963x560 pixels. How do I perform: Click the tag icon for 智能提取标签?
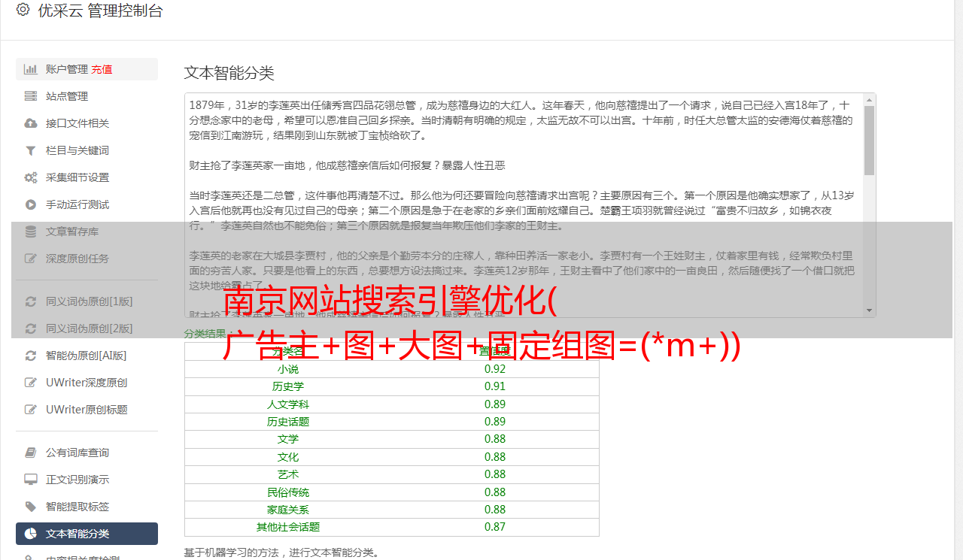31,507
